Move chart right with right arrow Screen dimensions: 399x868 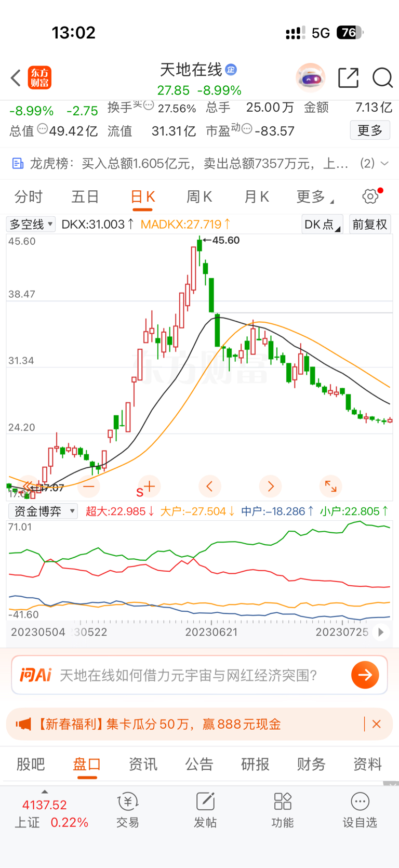[x=270, y=486]
